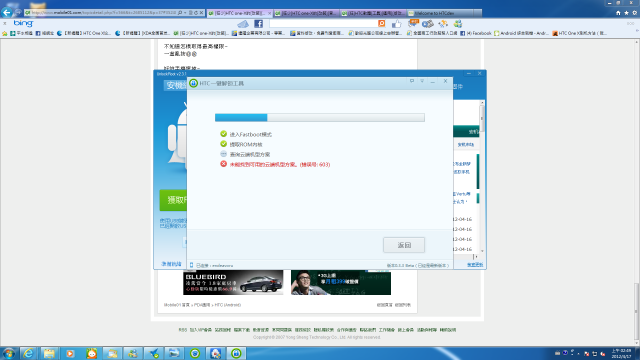
Task: Open the media player icon in the taskbar
Action: point(70,353)
